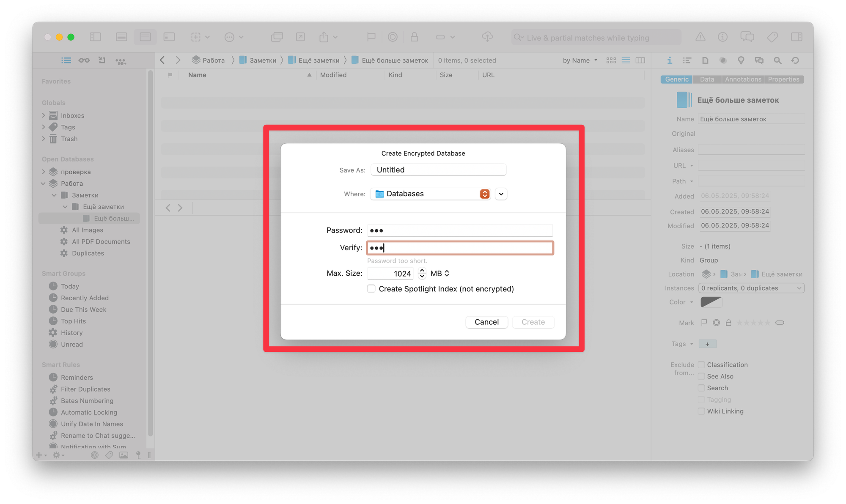
Task: Switch to the Annotations tab
Action: 743,79
